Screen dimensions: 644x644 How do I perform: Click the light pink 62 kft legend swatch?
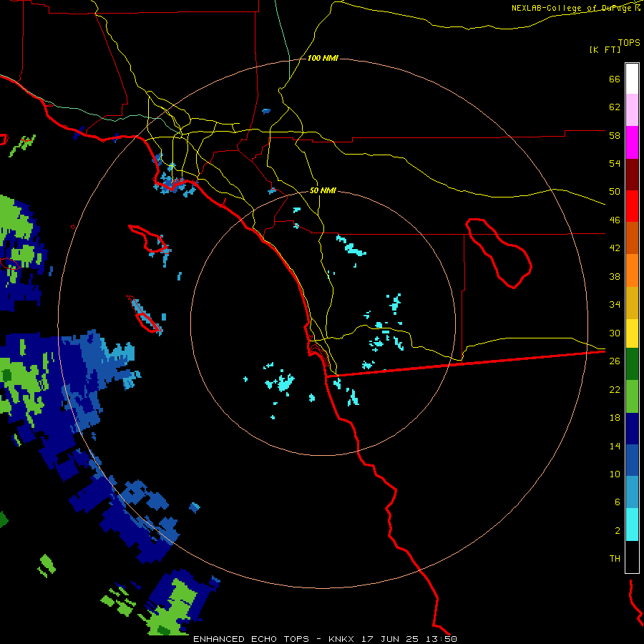click(632, 109)
